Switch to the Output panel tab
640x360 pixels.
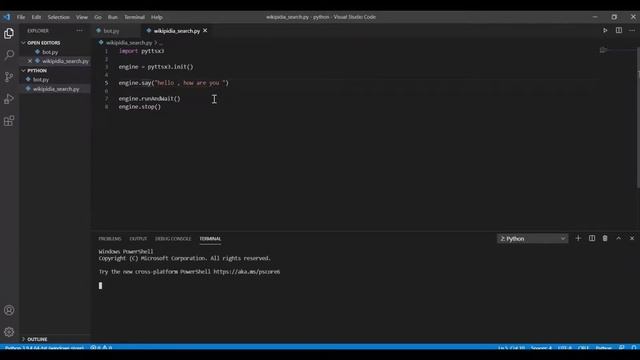tap(138, 239)
